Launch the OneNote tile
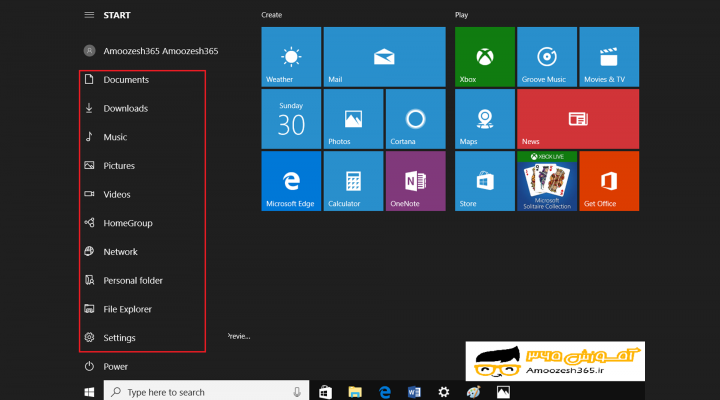This screenshot has width=720, height=400. coord(416,181)
